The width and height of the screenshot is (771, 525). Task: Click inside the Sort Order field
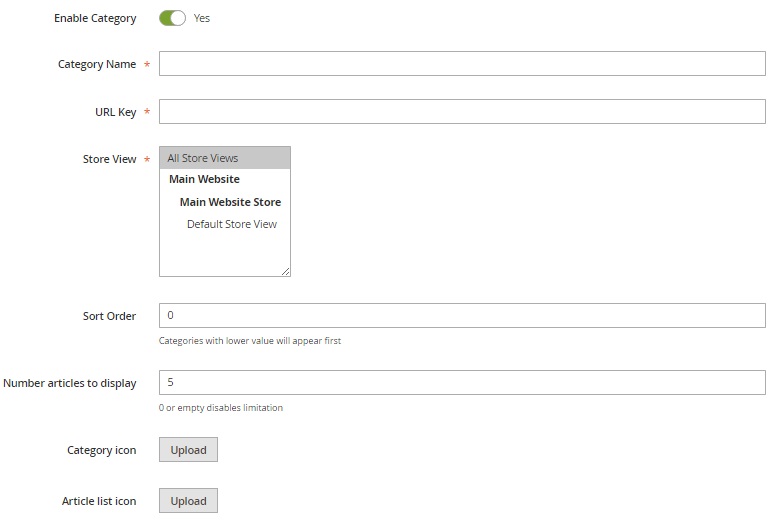click(x=462, y=316)
